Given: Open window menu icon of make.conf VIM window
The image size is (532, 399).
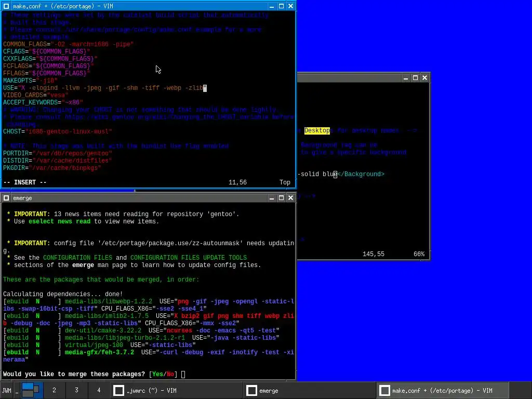Looking at the screenshot, I should pos(6,6).
